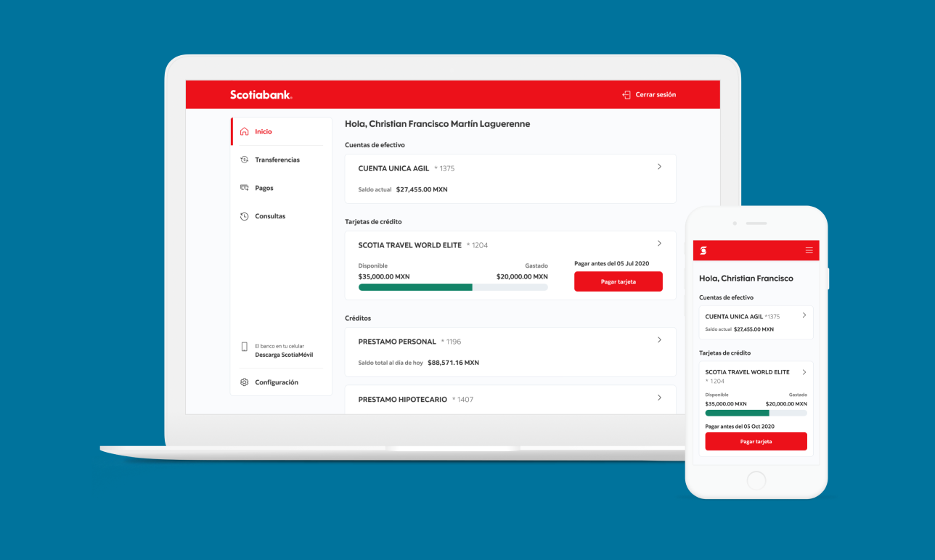Expand SCOTIA TRAVEL WORLD ELITE chevron on laptop
This screenshot has width=935, height=560.
(x=659, y=244)
